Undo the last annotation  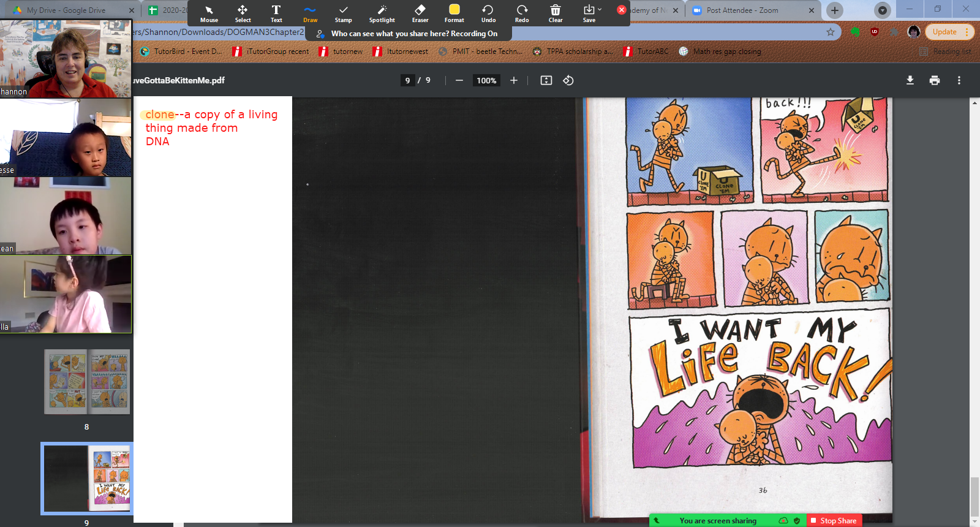click(x=488, y=13)
